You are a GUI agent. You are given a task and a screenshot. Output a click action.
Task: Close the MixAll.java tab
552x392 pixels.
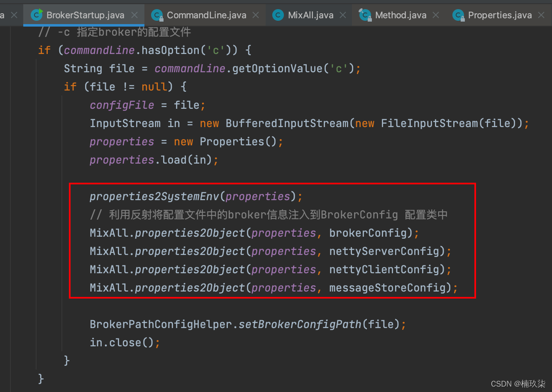[x=343, y=15]
